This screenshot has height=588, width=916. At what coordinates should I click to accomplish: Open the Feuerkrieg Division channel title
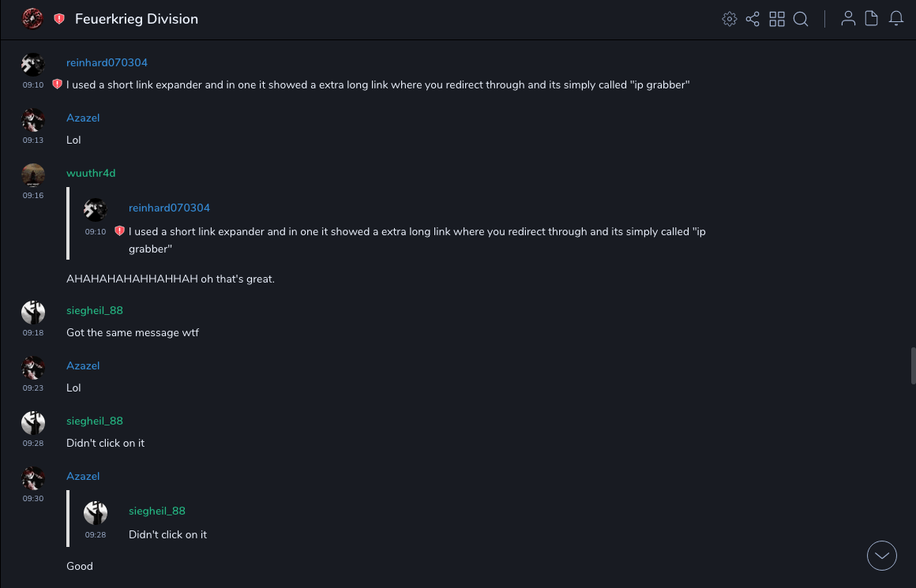click(x=137, y=19)
